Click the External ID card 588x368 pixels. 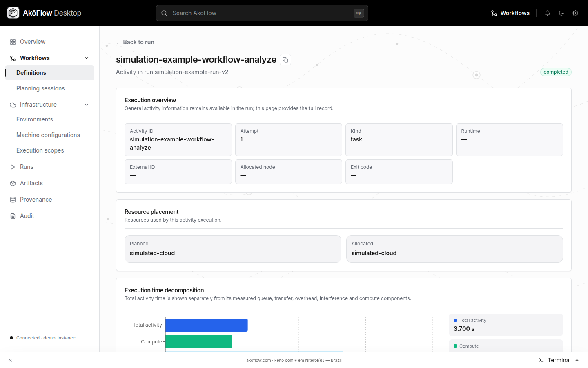tap(178, 172)
